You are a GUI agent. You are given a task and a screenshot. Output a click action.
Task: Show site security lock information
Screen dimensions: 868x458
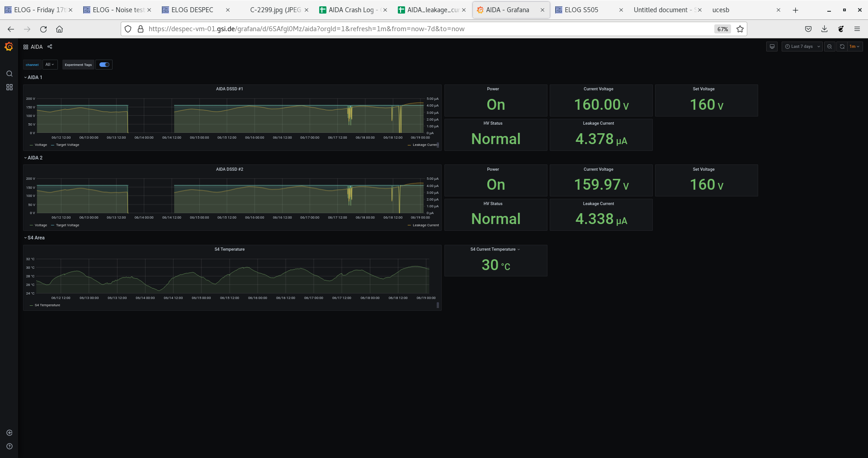(141, 29)
